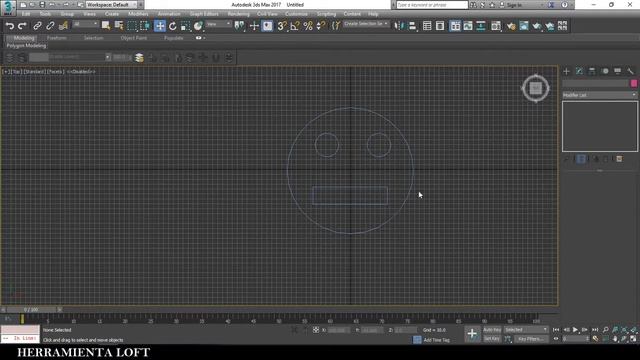
Task: Open the Schematic View icon
Action: 481,26
